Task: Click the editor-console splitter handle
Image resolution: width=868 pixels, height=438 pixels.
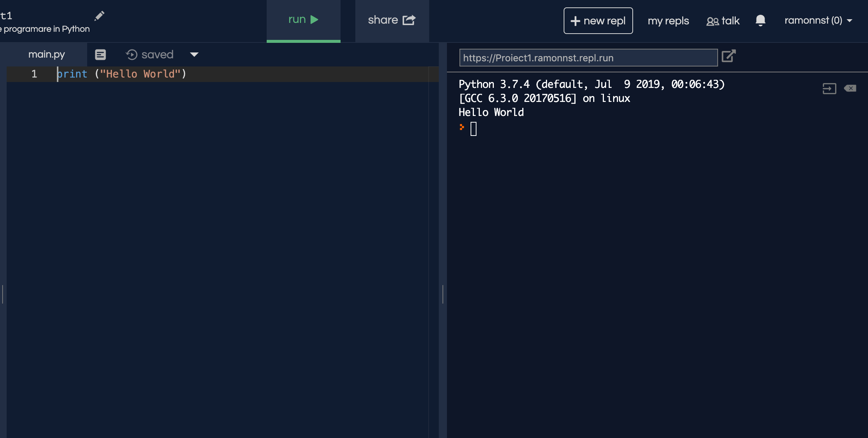Action: 443,294
